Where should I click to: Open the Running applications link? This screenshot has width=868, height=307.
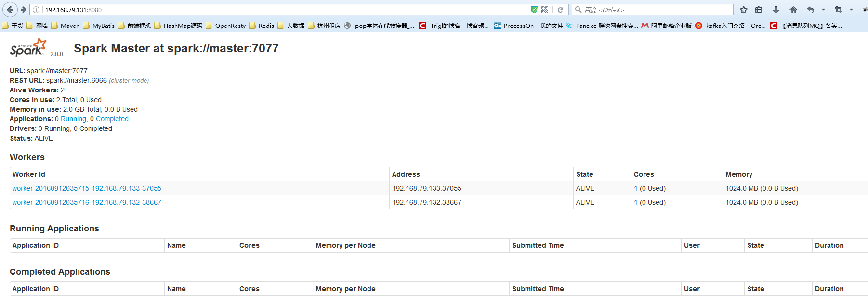(x=73, y=119)
